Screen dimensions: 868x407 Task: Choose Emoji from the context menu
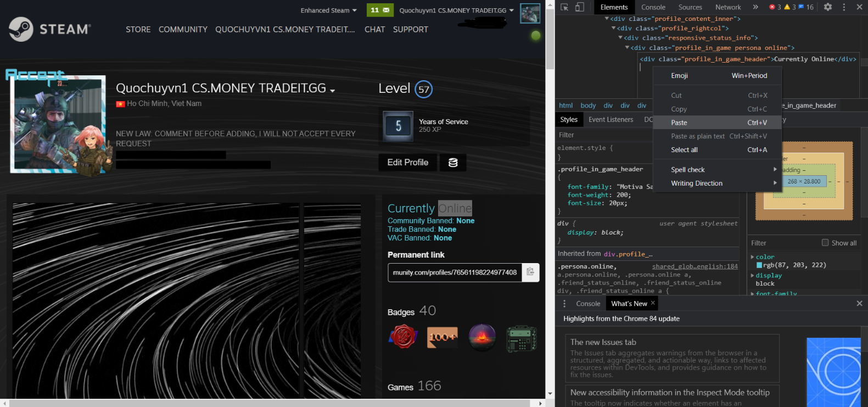click(x=718, y=76)
